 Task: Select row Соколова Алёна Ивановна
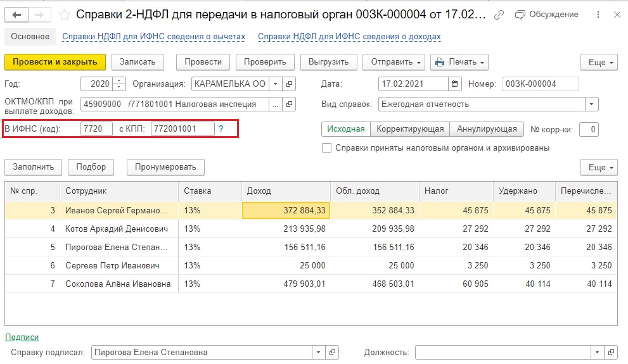click(x=311, y=284)
